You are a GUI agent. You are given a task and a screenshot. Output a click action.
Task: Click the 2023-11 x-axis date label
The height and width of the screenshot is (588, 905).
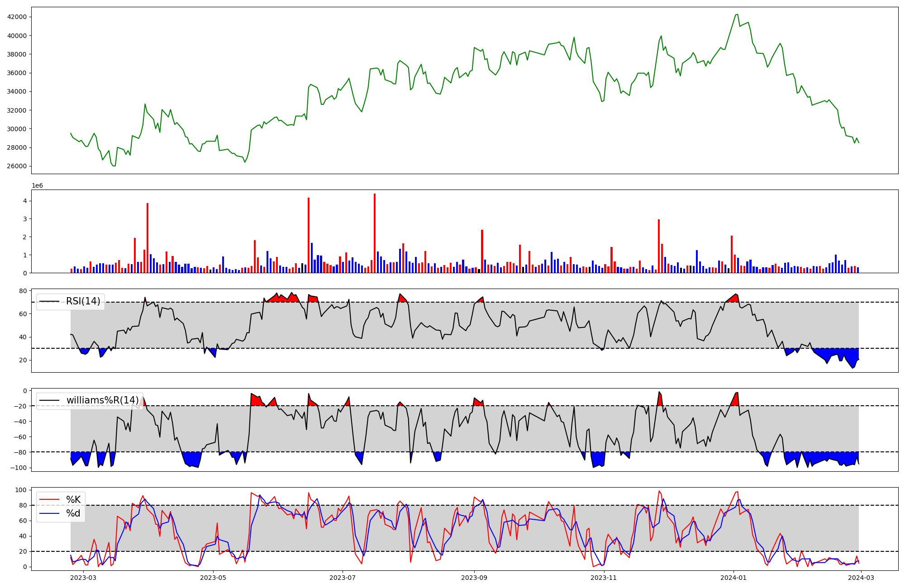(x=604, y=578)
